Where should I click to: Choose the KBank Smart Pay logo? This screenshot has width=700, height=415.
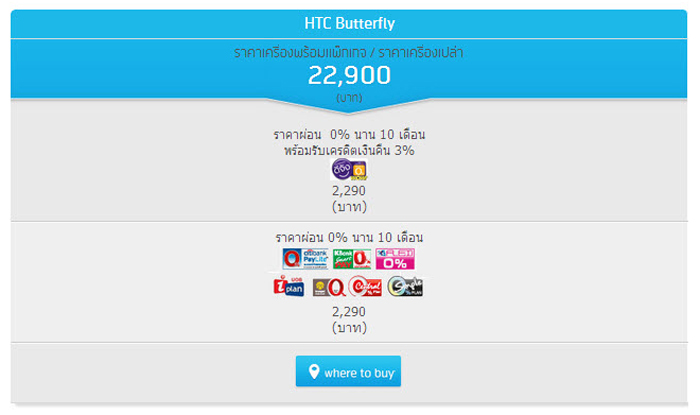tap(352, 258)
